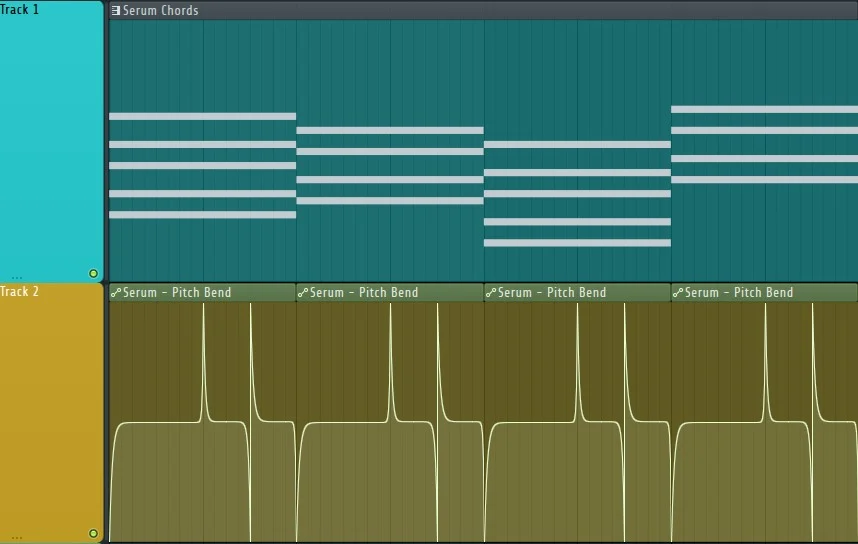Image resolution: width=858 pixels, height=544 pixels.
Task: Toggle mute on Track 2
Action: coord(93,533)
